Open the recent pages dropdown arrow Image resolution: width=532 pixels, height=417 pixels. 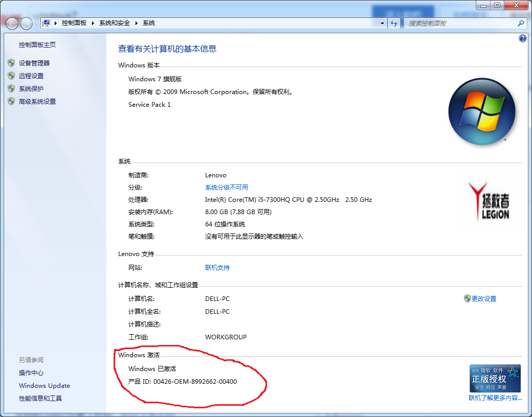[x=36, y=24]
